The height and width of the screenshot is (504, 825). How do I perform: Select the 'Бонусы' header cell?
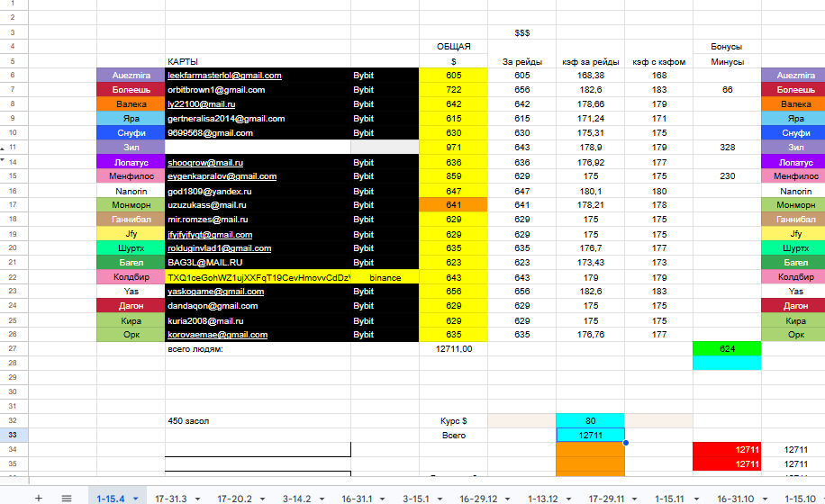click(727, 46)
